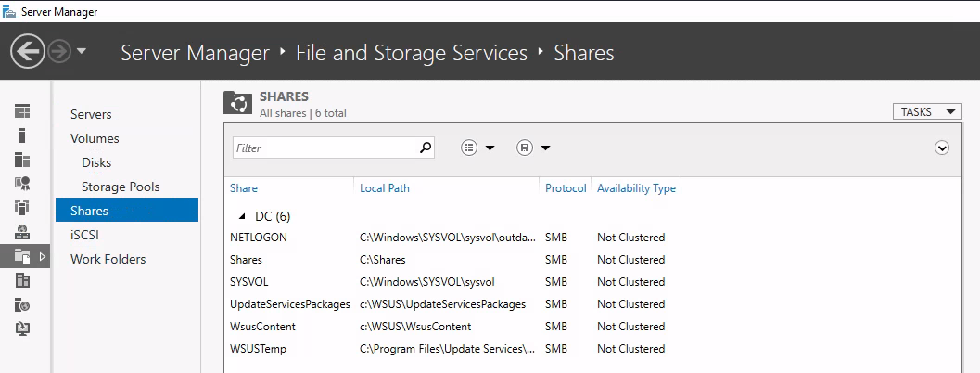Open the navigation history dropdown arrow
This screenshot has height=373, width=980.
(x=82, y=52)
